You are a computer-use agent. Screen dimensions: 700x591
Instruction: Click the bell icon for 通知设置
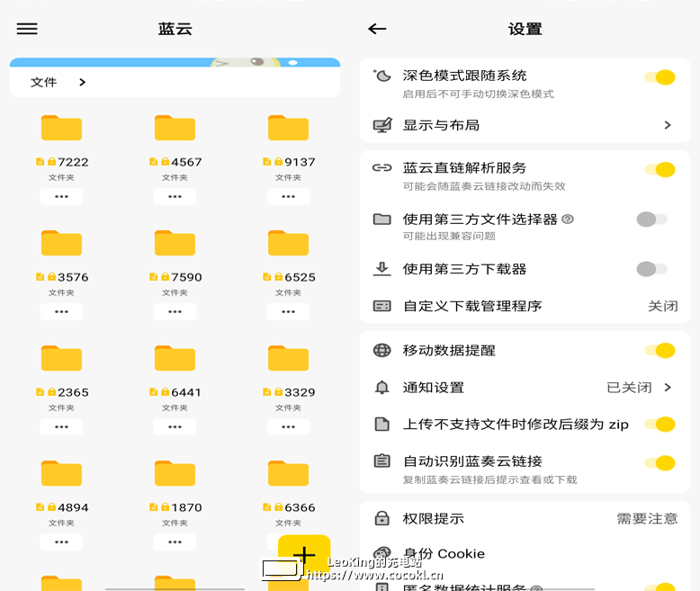[x=381, y=388]
